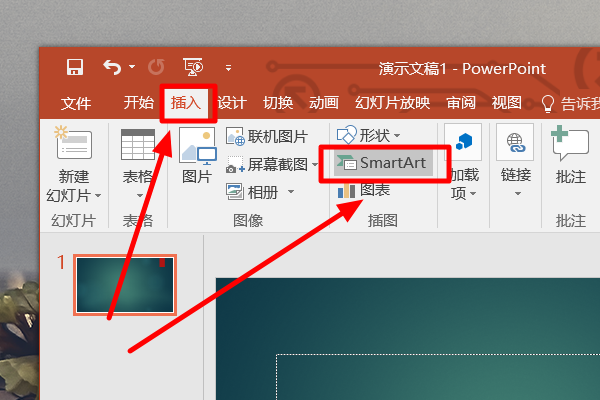The height and width of the screenshot is (400, 600).
Task: Switch to the 审阅 tab
Action: point(461,103)
